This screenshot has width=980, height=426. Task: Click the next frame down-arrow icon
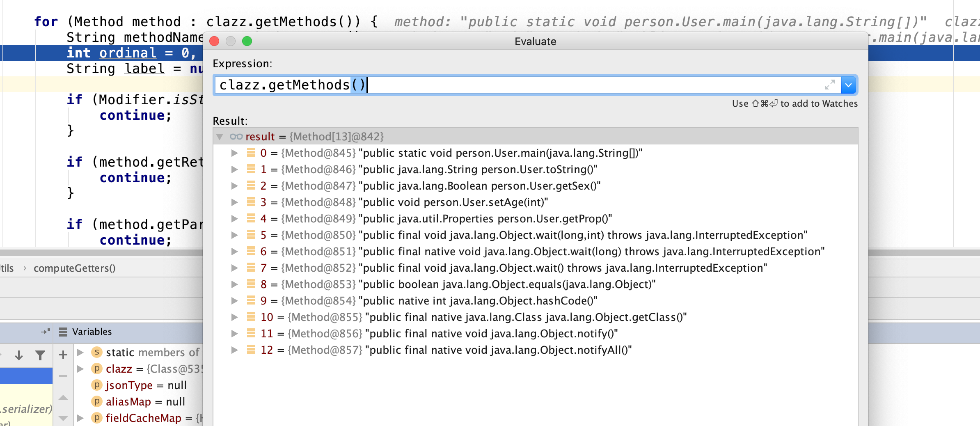tap(19, 355)
